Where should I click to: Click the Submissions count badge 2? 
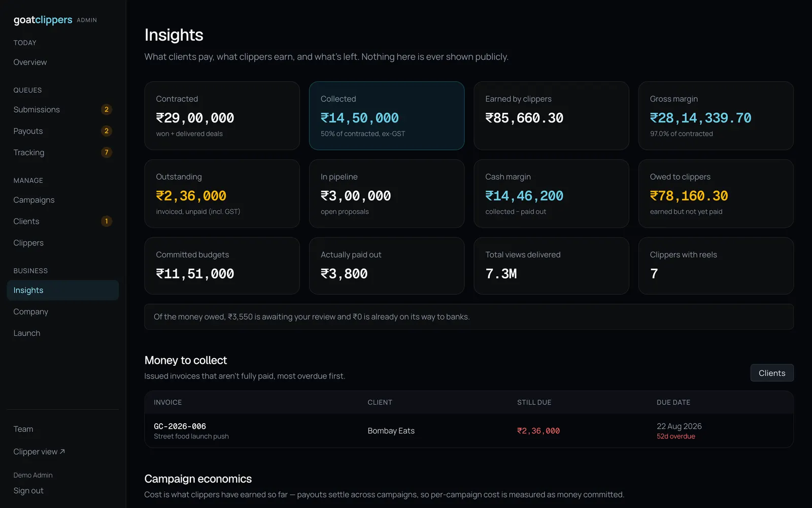coord(106,109)
